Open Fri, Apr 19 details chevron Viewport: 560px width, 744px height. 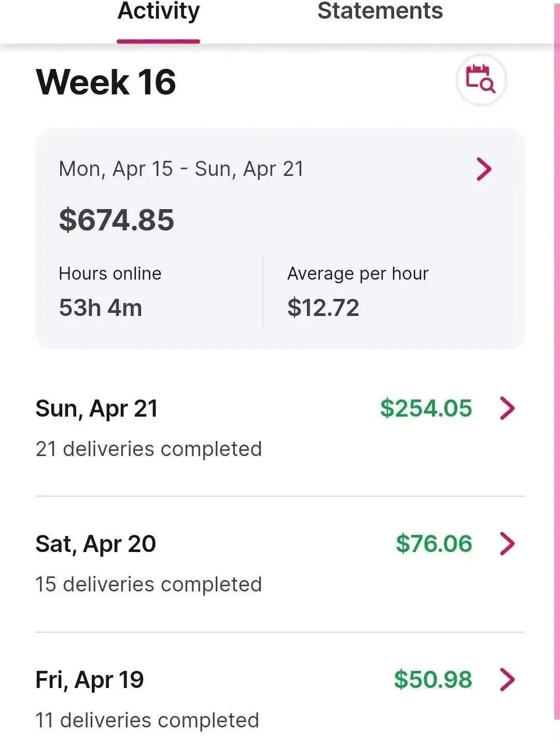[x=508, y=680]
